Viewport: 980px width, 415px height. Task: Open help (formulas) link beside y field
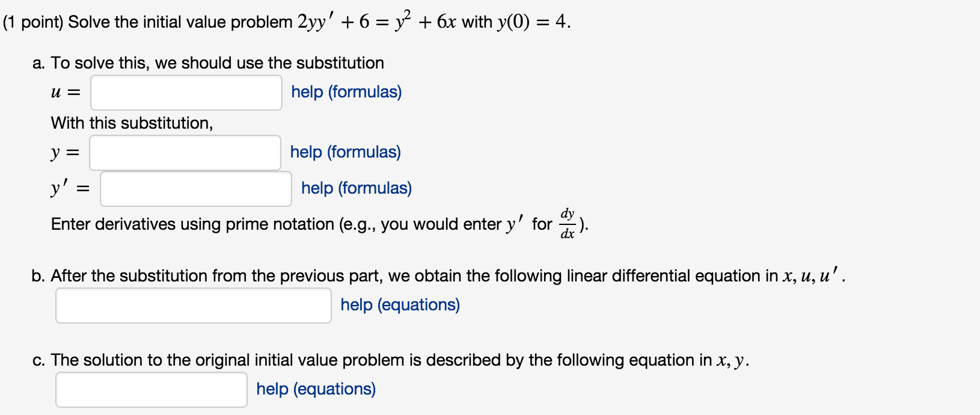click(x=345, y=152)
